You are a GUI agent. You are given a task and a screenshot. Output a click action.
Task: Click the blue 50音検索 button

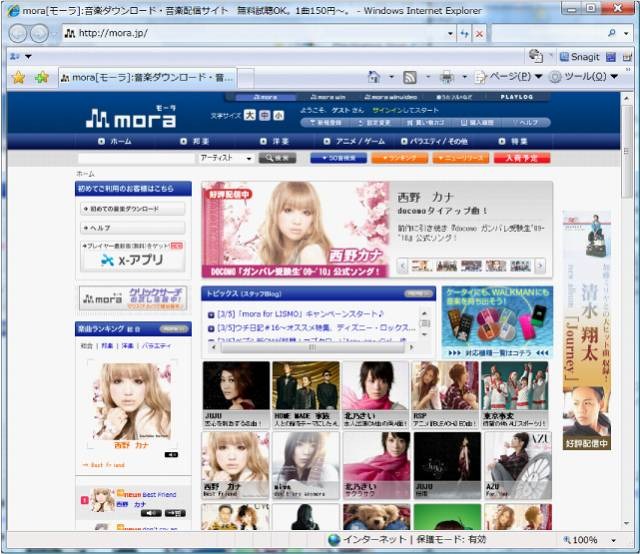338,158
